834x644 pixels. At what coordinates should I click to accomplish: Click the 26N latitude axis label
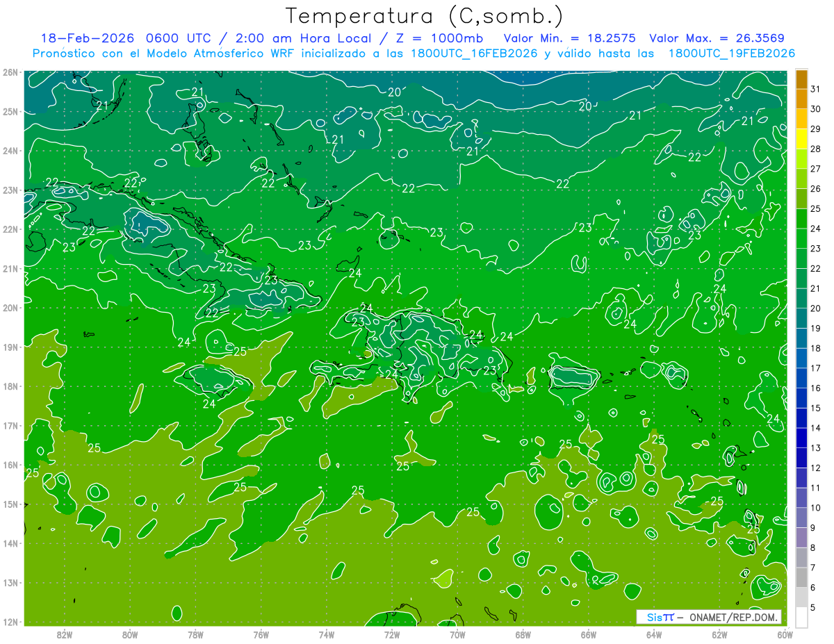(10, 72)
